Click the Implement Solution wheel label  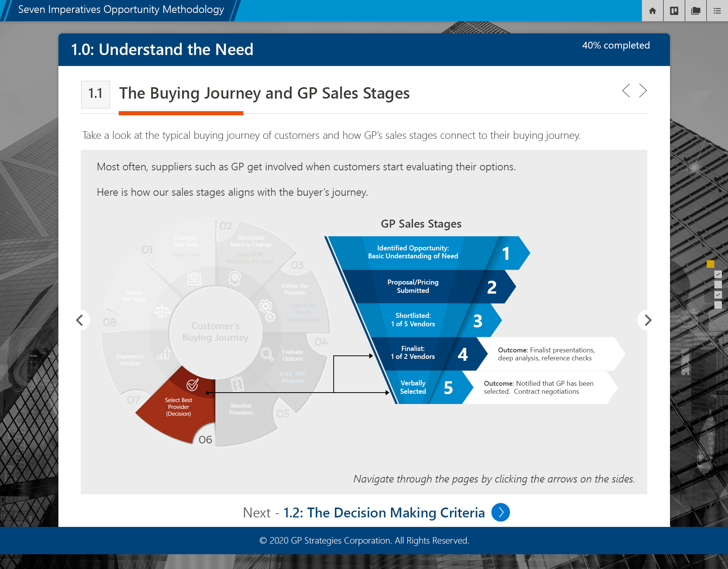[130, 360]
